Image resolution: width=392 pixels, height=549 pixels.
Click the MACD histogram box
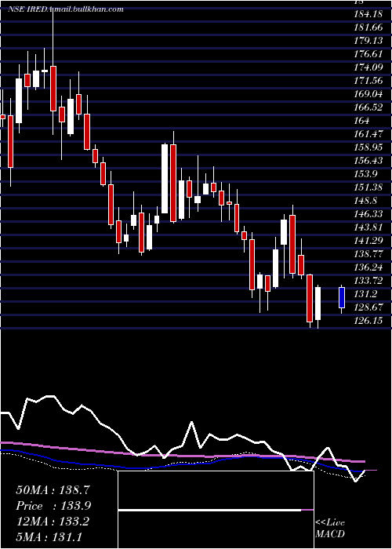pos(216,510)
